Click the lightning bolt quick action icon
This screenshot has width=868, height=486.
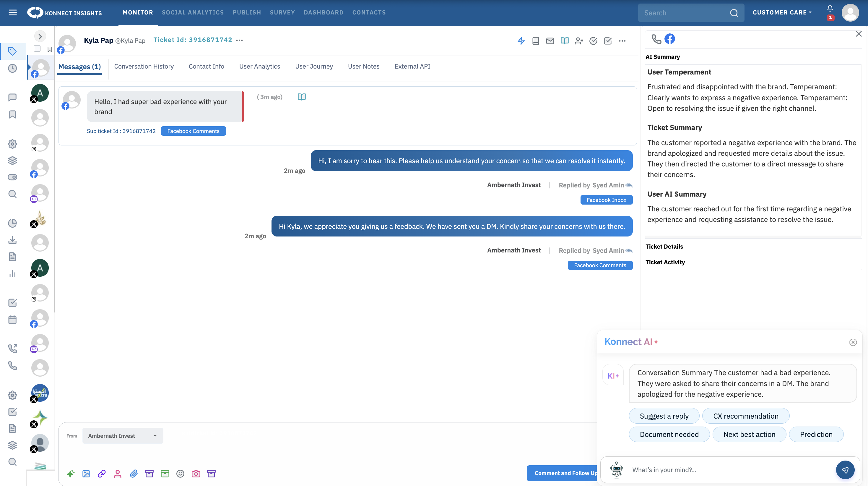tap(521, 41)
